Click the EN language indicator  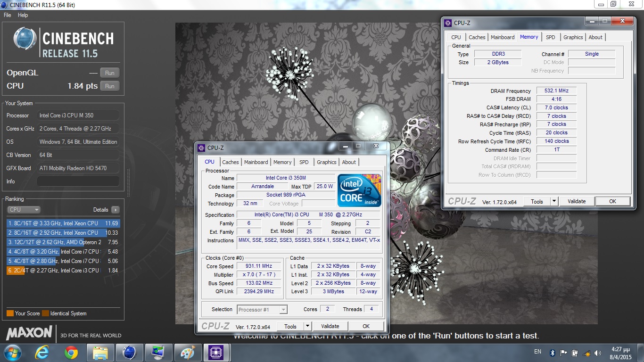[537, 352]
